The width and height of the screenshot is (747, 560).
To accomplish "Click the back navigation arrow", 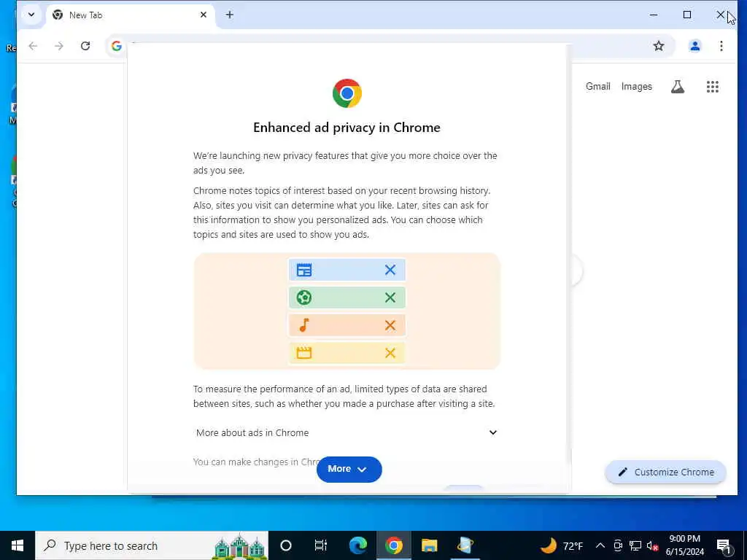I will 33,46.
